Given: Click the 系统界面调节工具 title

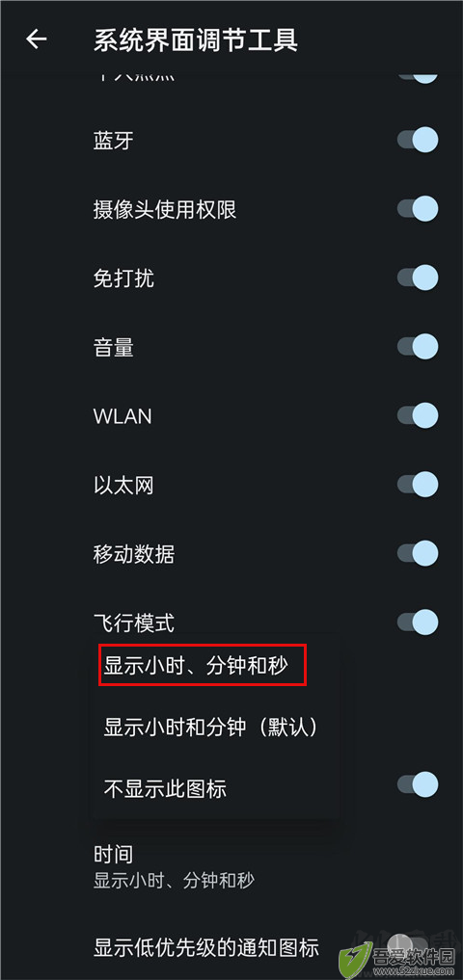Looking at the screenshot, I should pos(196,40).
